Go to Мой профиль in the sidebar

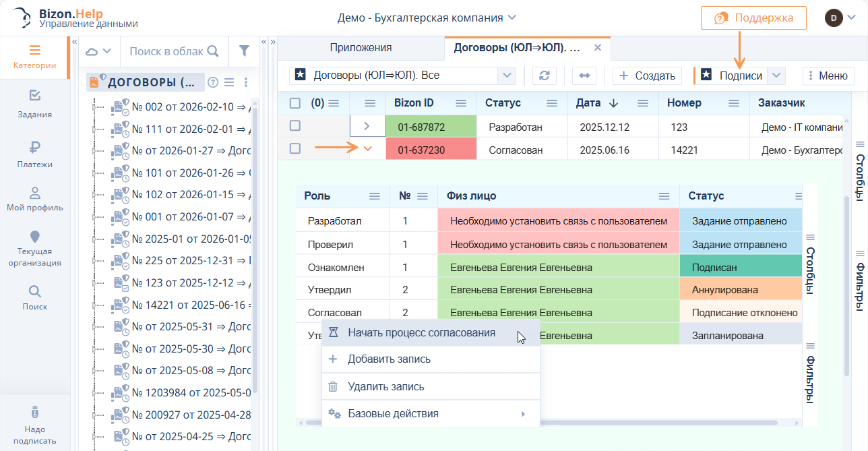pos(35,198)
